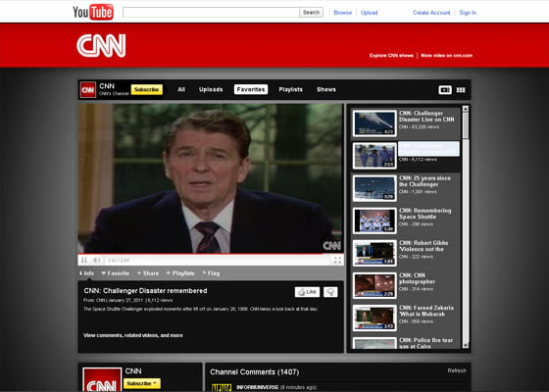Screen dimensions: 549x392
Task: Click yellow Subscribe button in channel bar
Action: pyautogui.click(x=147, y=89)
